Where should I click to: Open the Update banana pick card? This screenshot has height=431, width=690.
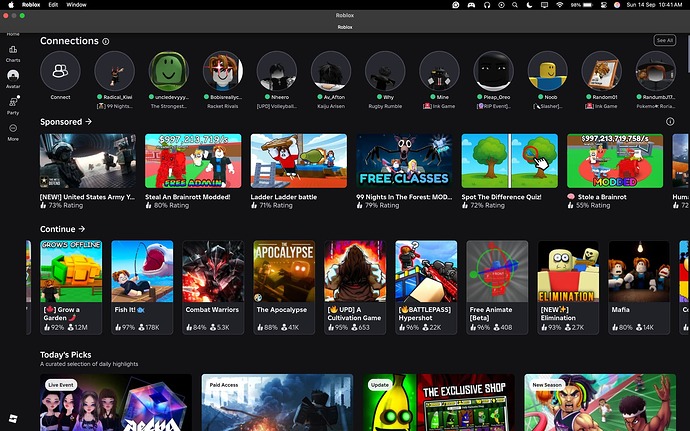(x=439, y=402)
